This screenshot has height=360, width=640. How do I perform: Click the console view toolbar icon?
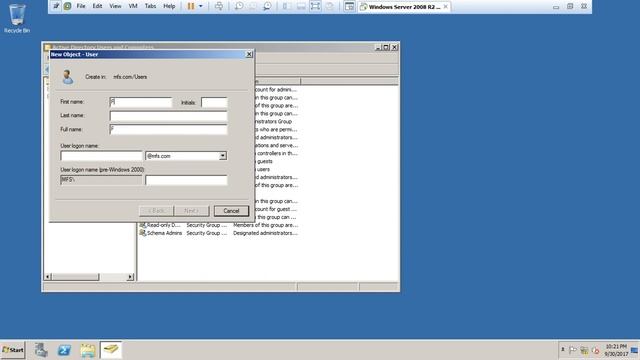pyautogui.click(x=349, y=6)
